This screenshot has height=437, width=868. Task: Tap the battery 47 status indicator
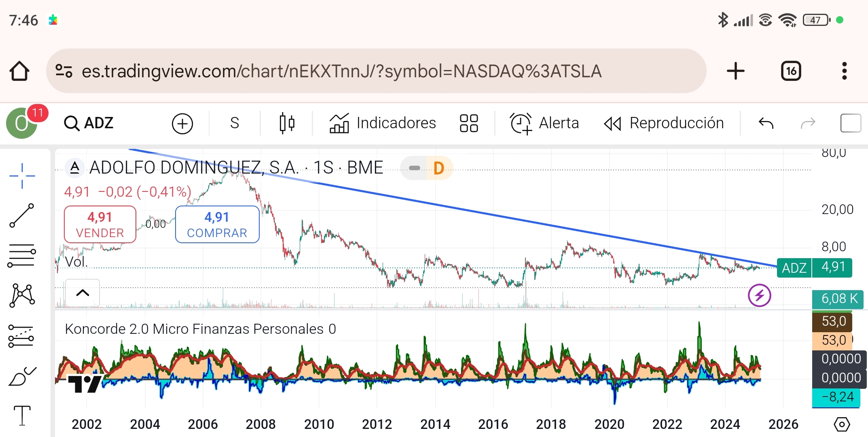[x=817, y=20]
